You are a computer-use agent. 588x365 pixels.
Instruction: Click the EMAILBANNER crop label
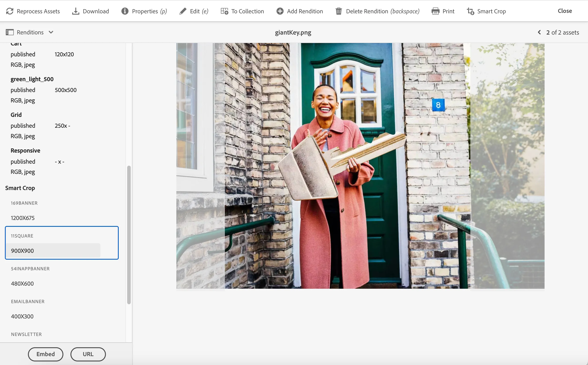(x=28, y=302)
